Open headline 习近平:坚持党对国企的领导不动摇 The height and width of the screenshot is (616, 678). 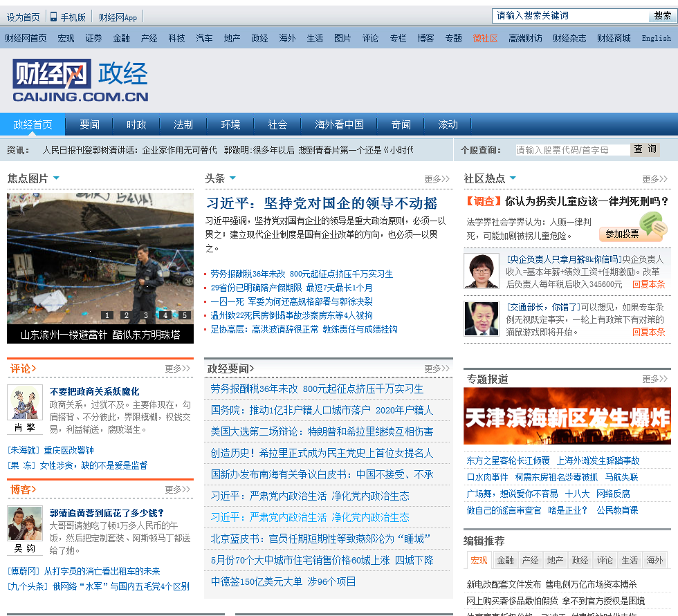point(322,203)
